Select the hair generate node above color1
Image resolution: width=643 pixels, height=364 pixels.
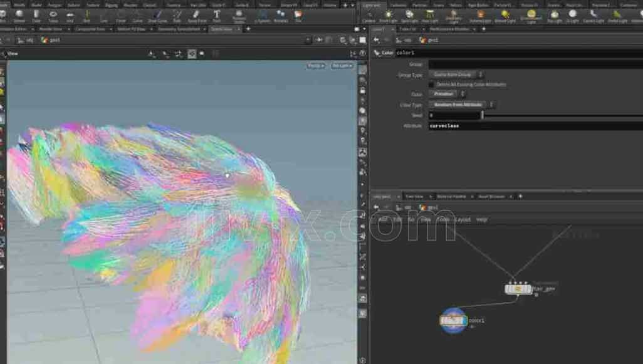518,289
